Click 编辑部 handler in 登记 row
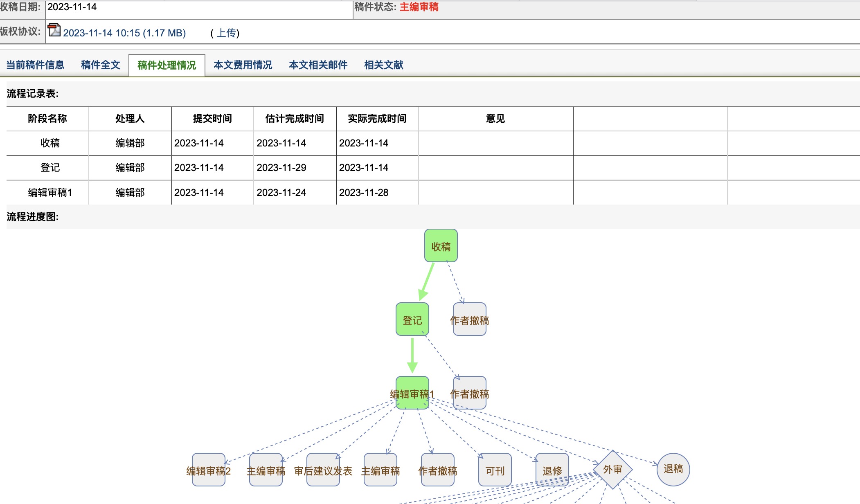The height and width of the screenshot is (504, 860). click(130, 168)
